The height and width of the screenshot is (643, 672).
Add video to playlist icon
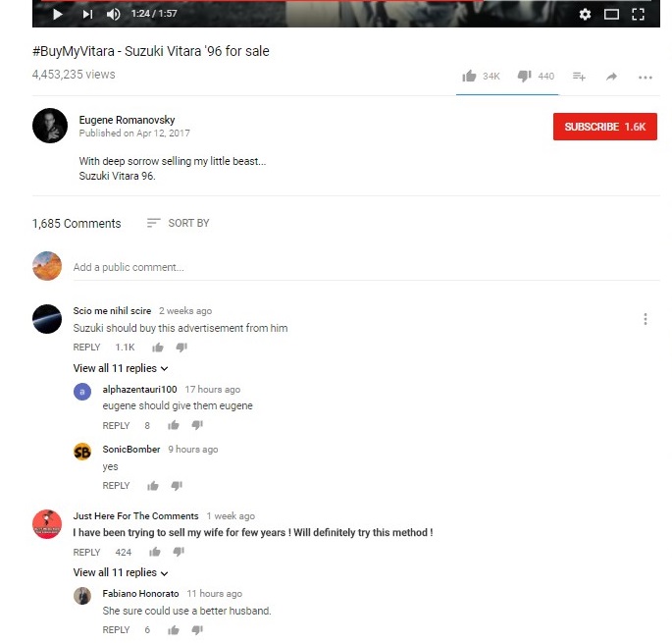[x=579, y=77]
